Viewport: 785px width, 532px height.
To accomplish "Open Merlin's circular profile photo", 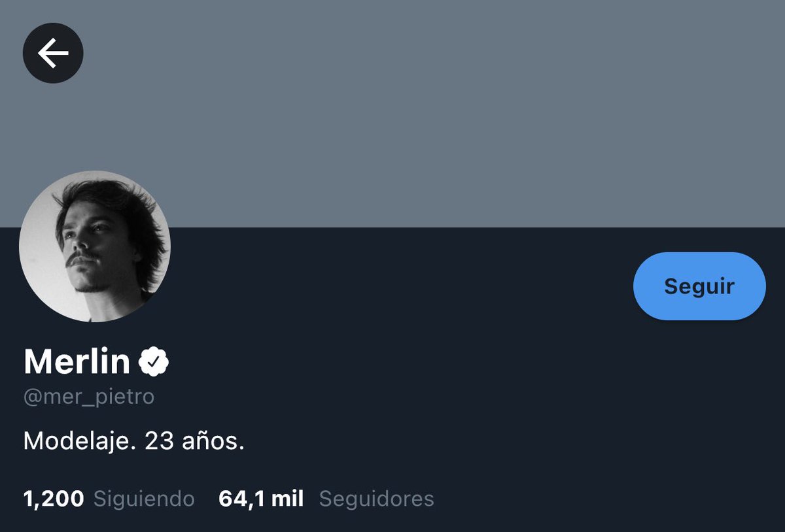I will tap(95, 246).
